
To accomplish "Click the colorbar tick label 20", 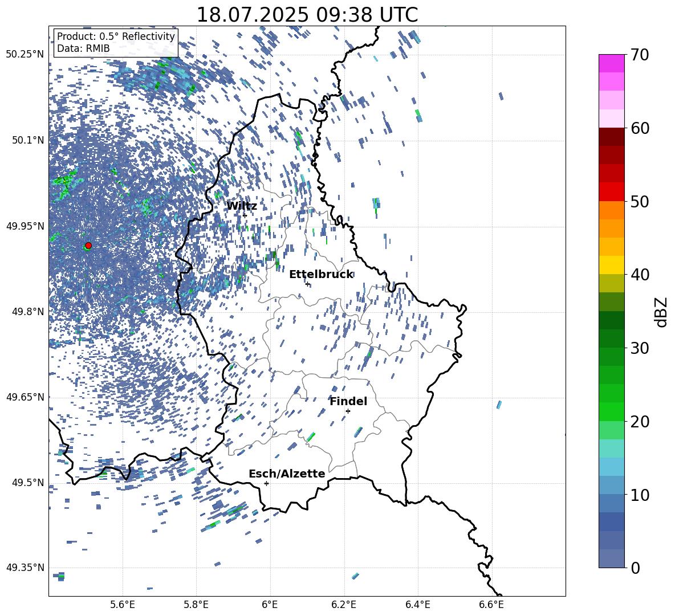I will click(x=640, y=422).
